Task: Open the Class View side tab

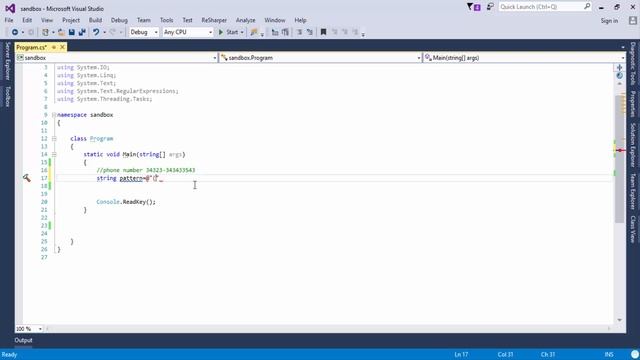Action: pos(633,229)
